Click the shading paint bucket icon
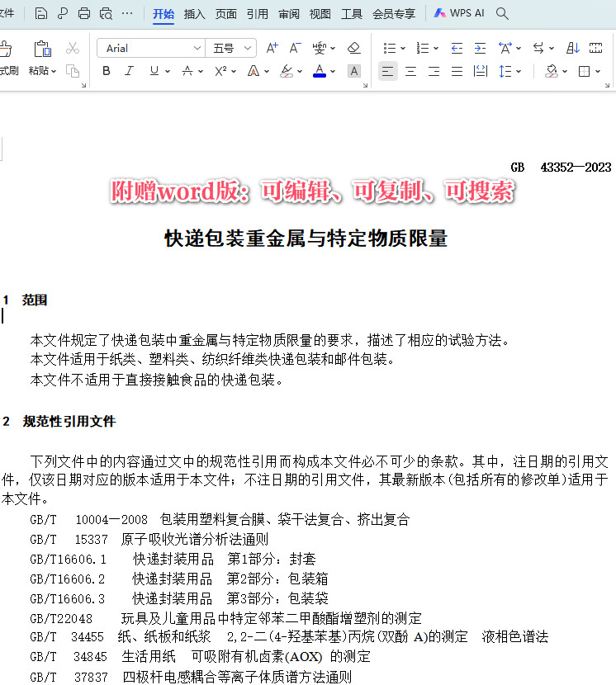 (x=552, y=71)
